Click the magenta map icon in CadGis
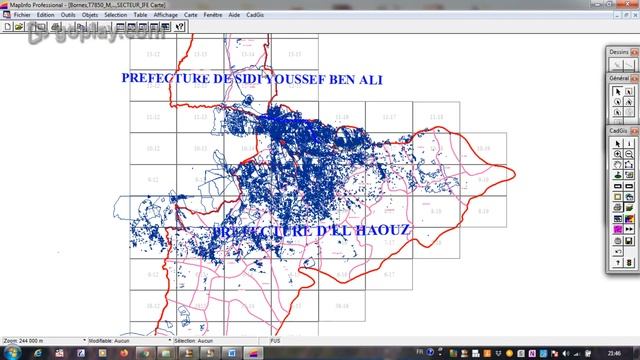The width and height of the screenshot is (640, 360). click(618, 229)
